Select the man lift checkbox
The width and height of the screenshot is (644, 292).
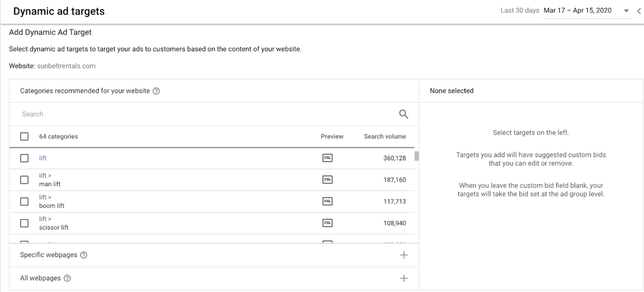pos(25,180)
